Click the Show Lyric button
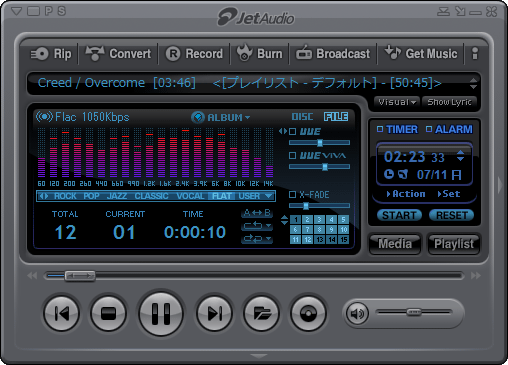 [x=449, y=102]
